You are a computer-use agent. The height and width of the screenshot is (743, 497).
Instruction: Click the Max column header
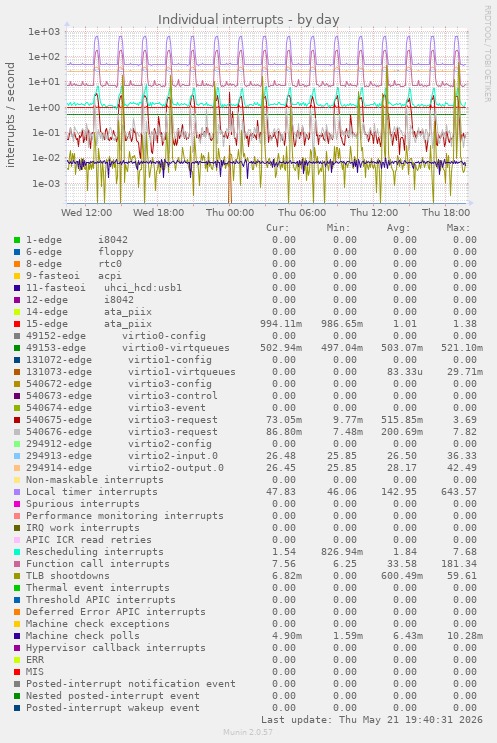click(x=458, y=228)
